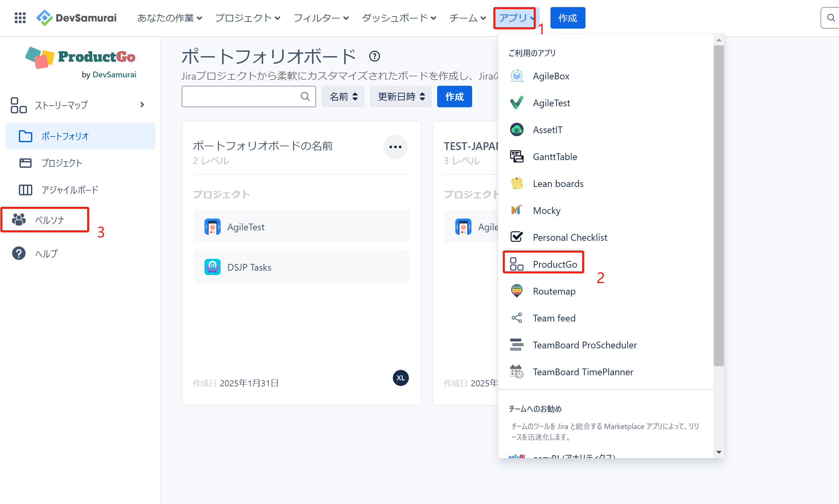Launch the Mocky app
839x504 pixels.
(546, 210)
